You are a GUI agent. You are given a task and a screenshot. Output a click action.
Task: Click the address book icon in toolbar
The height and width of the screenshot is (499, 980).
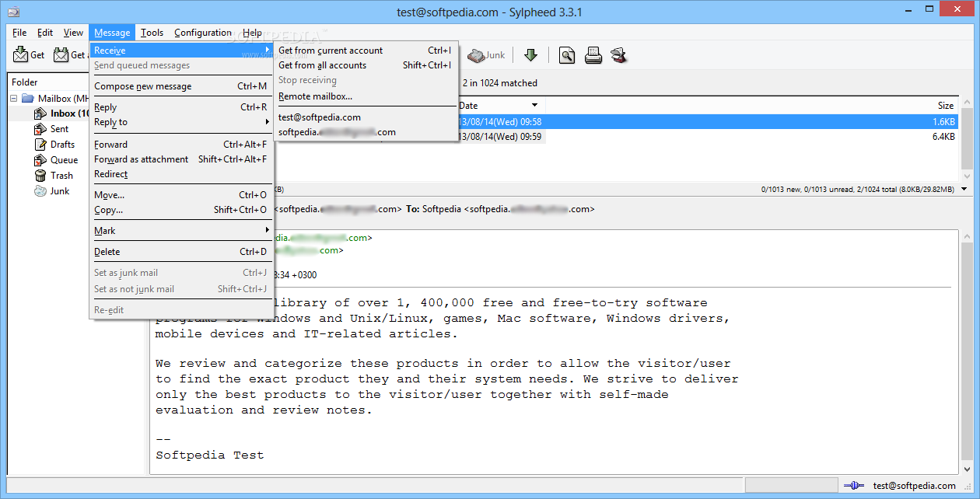click(x=619, y=55)
